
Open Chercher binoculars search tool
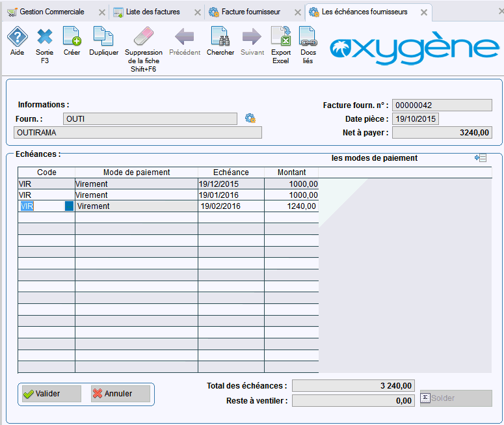coord(220,37)
